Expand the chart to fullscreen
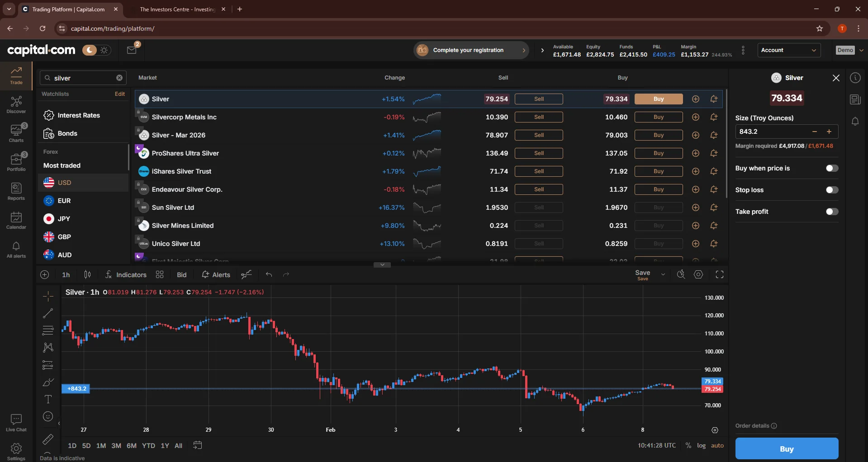This screenshot has width=868, height=462. (719, 274)
